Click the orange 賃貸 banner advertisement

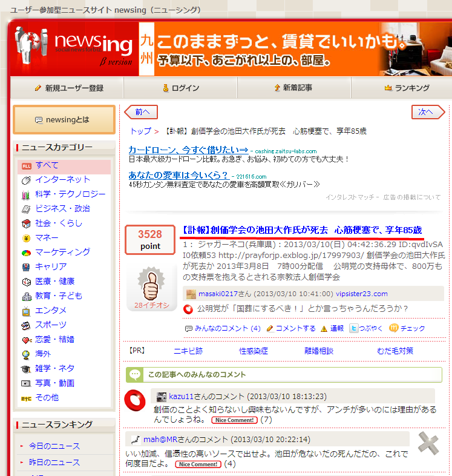click(295, 48)
